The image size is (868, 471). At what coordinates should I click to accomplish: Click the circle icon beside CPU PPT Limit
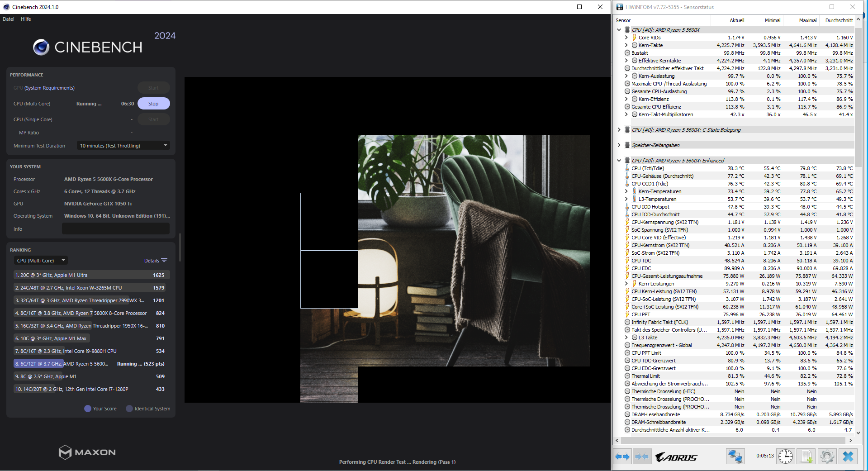[627, 353]
